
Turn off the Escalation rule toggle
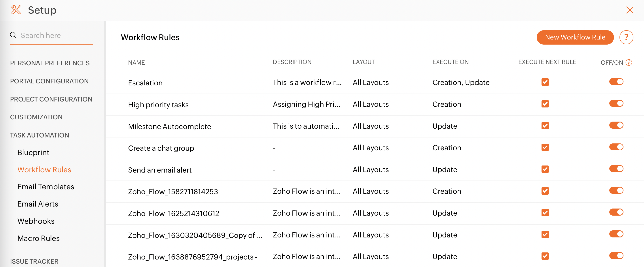pyautogui.click(x=616, y=81)
